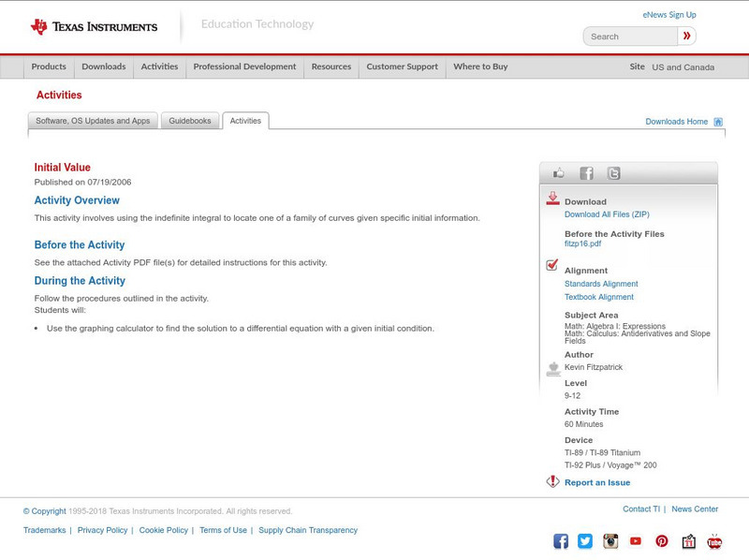Open the Supply Chain Transparency link
The height and width of the screenshot is (560, 749).
[x=308, y=530]
